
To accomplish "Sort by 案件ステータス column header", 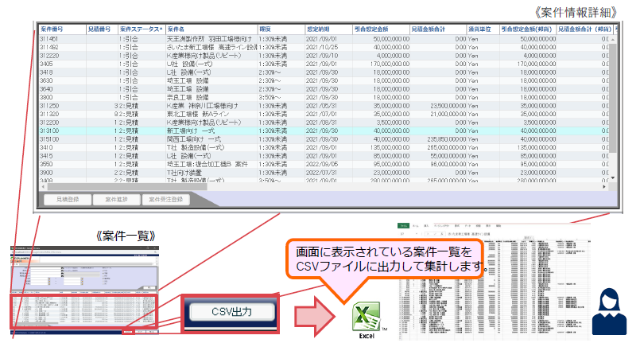I will 142,29.
